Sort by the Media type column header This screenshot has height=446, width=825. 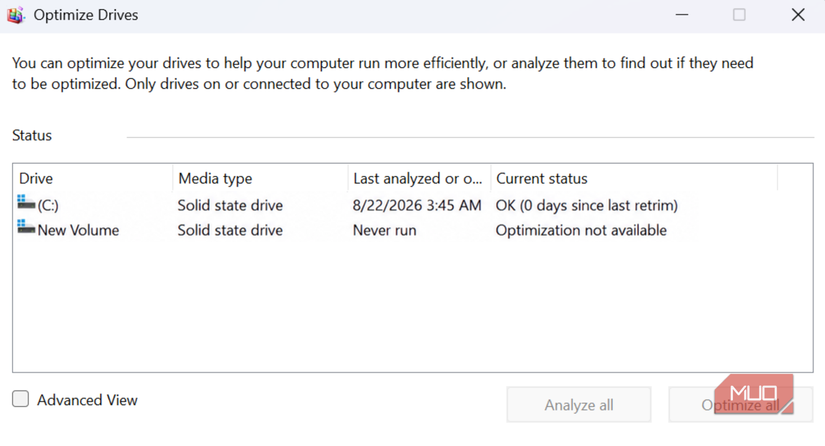coord(260,179)
